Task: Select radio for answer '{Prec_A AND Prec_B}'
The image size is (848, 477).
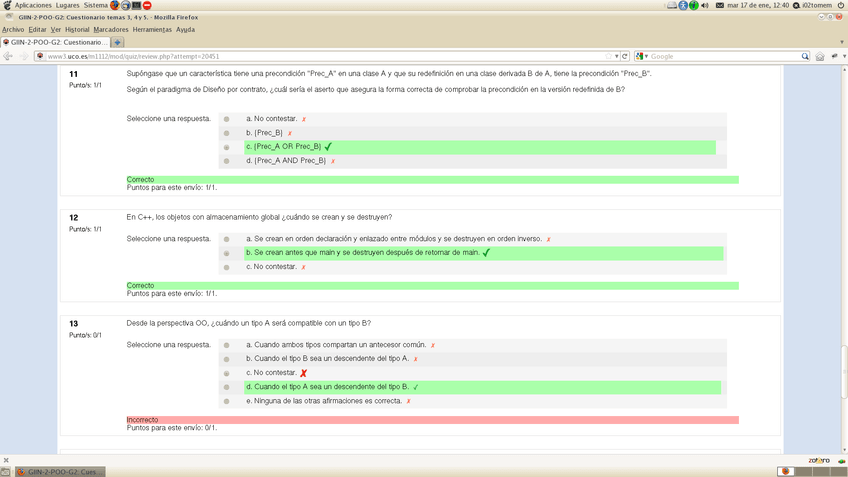Action: pos(227,161)
